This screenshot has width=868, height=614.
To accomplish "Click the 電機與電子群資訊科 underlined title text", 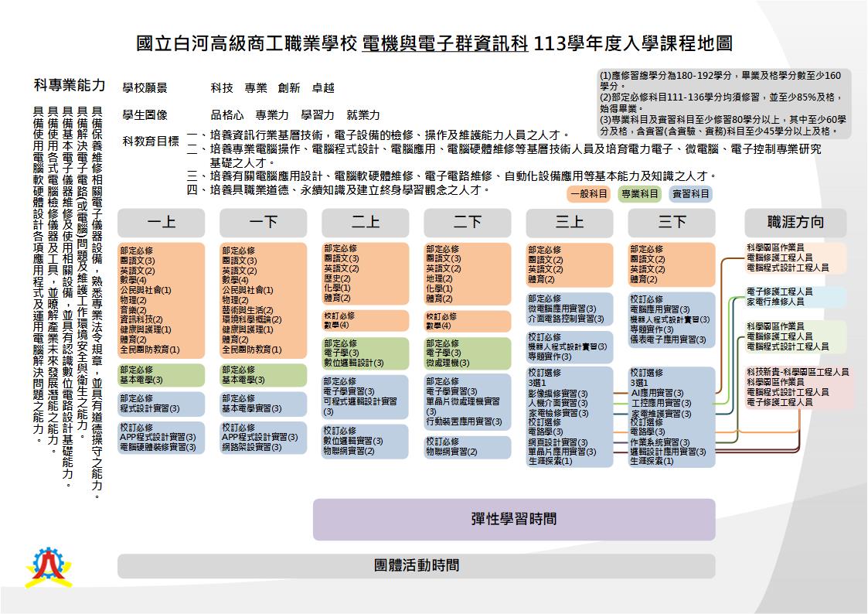I will (x=446, y=43).
